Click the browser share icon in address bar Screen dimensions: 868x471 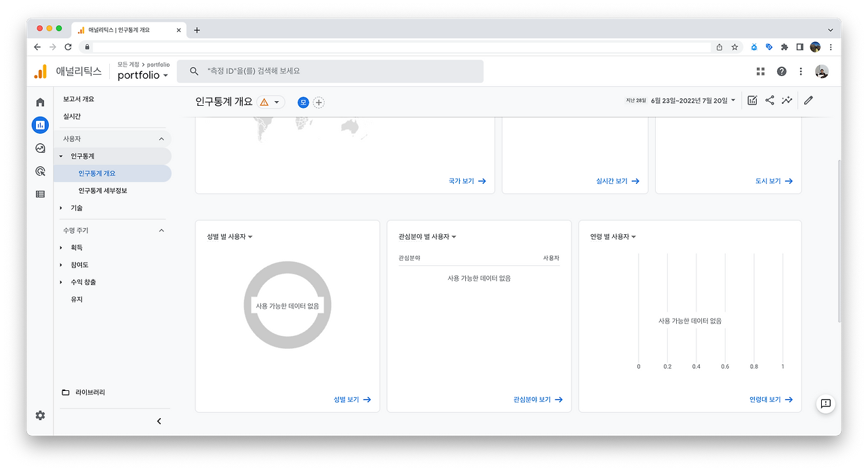719,47
